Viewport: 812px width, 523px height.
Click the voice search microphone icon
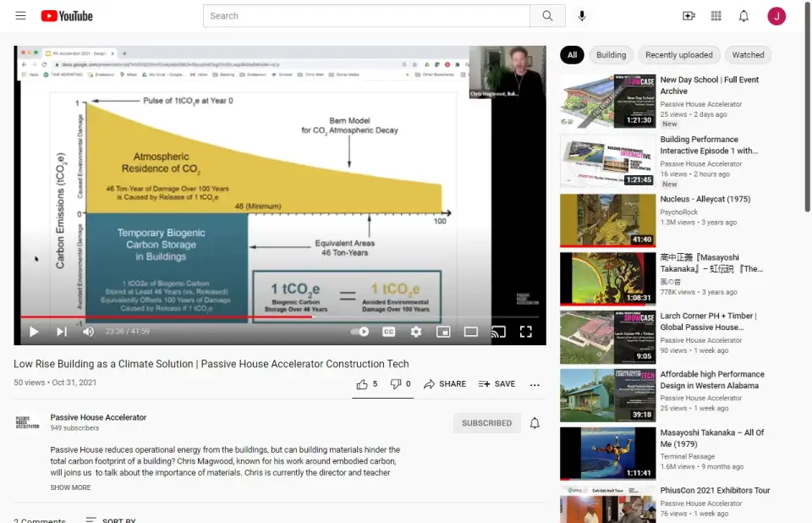(x=582, y=16)
